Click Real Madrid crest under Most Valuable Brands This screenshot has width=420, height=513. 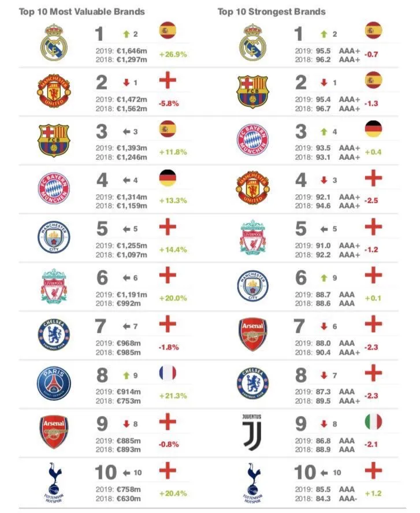coord(54,42)
